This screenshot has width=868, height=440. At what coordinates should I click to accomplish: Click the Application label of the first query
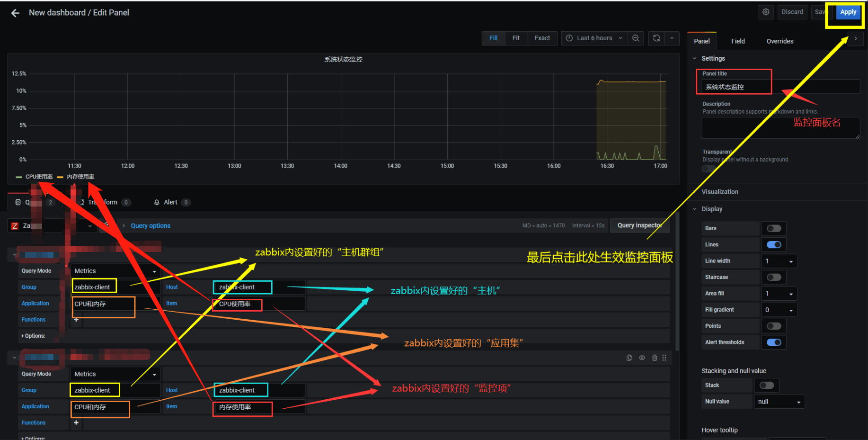coord(35,303)
